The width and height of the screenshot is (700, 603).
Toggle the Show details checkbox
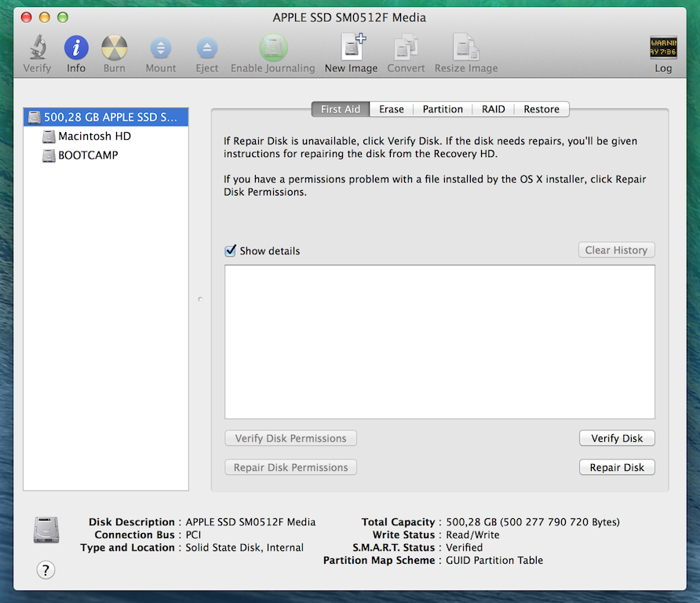pyautogui.click(x=231, y=250)
